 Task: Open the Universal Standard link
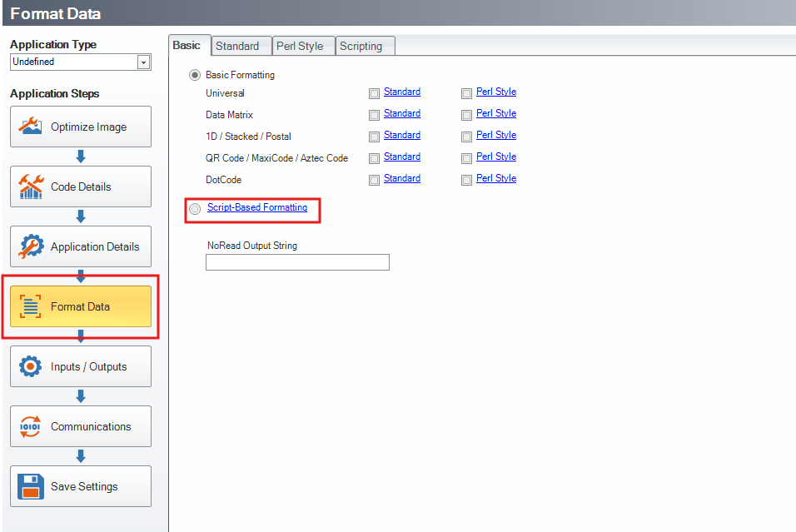pos(402,92)
